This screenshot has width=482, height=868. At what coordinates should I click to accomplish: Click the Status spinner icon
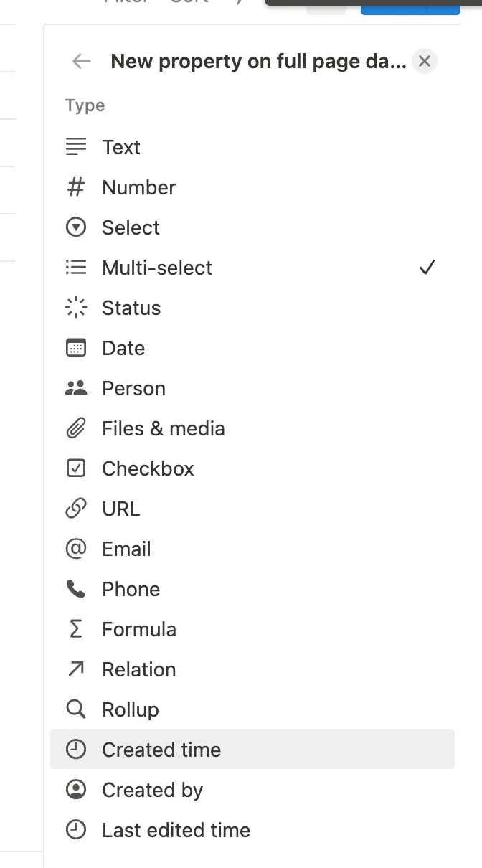(x=75, y=308)
